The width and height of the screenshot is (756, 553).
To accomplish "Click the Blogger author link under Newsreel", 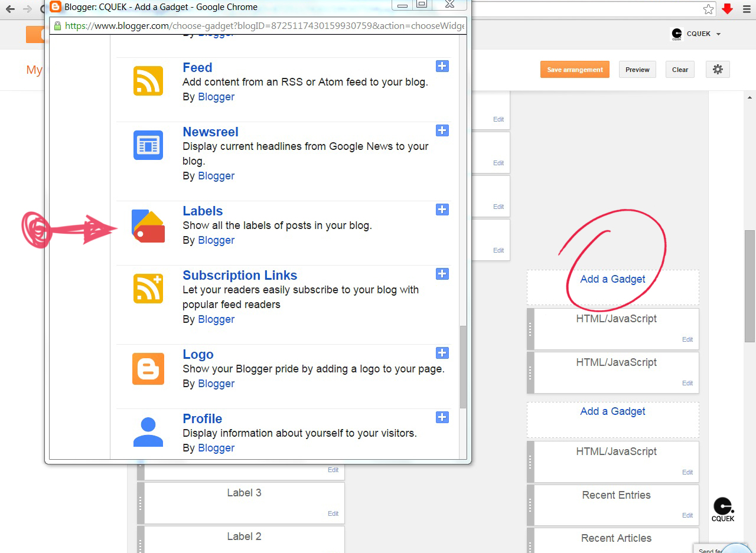I will pos(216,176).
